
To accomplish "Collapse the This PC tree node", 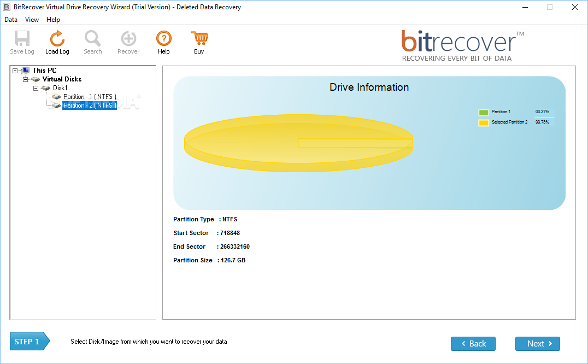I will pos(15,71).
